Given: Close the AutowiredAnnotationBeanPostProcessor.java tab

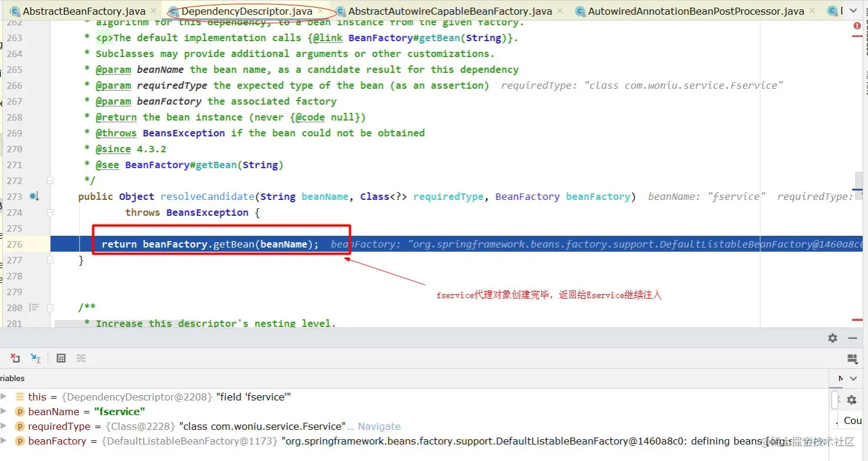Looking at the screenshot, I should pyautogui.click(x=812, y=11).
